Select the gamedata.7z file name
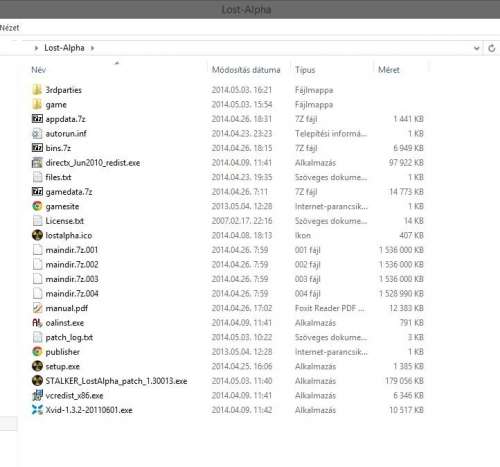Image resolution: width=500 pixels, height=467 pixels. point(69,192)
